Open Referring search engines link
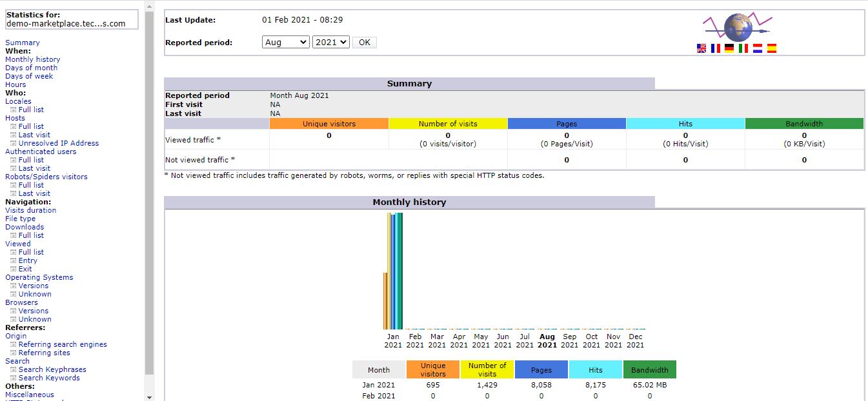The image size is (868, 401). (63, 344)
